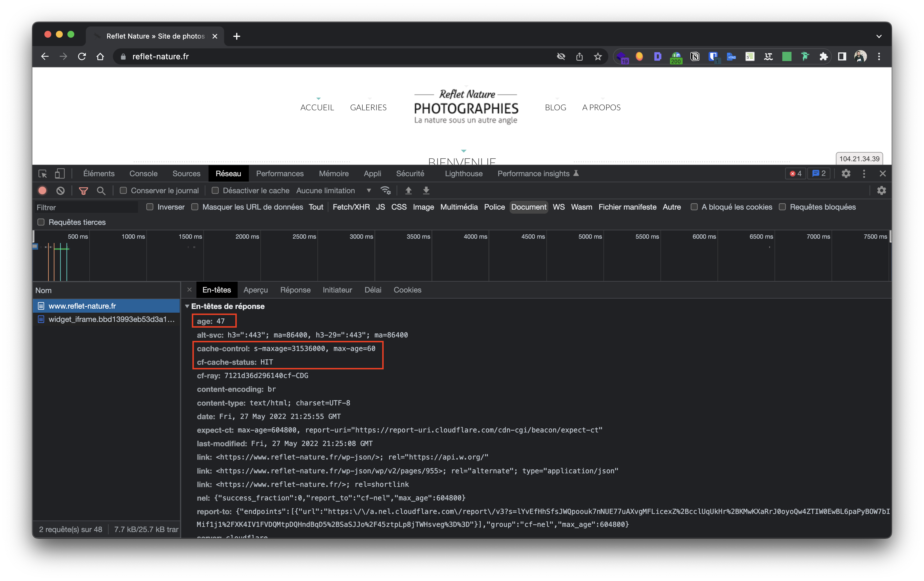Viewport: 924px width, 581px height.
Task: Open the Notion extension icon
Action: pos(694,56)
